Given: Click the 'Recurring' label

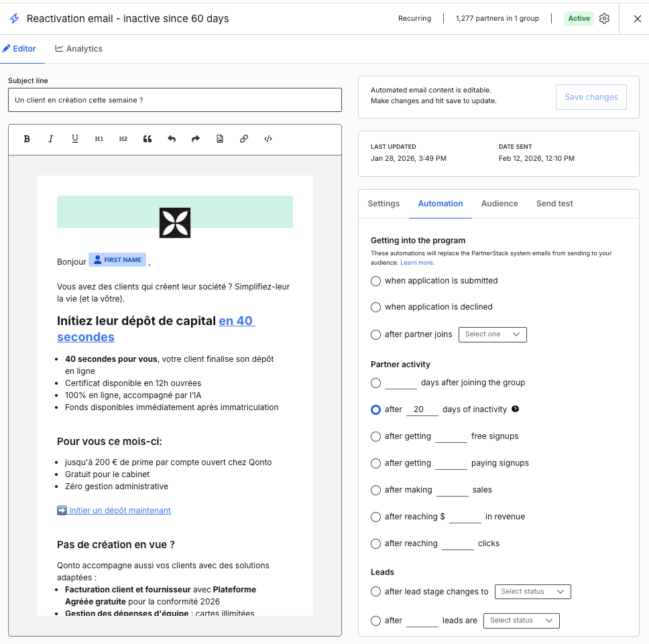Looking at the screenshot, I should coord(415,19).
